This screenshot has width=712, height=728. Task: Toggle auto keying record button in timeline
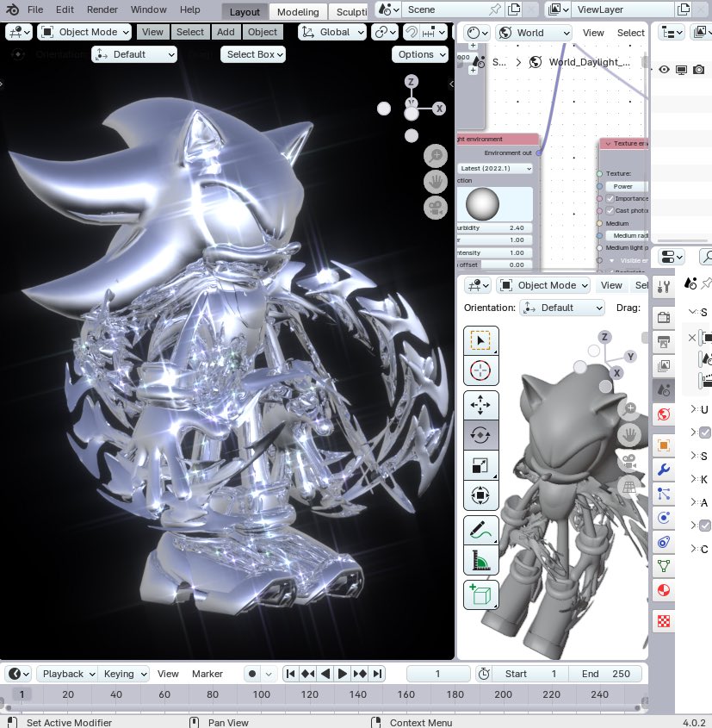tap(252, 674)
